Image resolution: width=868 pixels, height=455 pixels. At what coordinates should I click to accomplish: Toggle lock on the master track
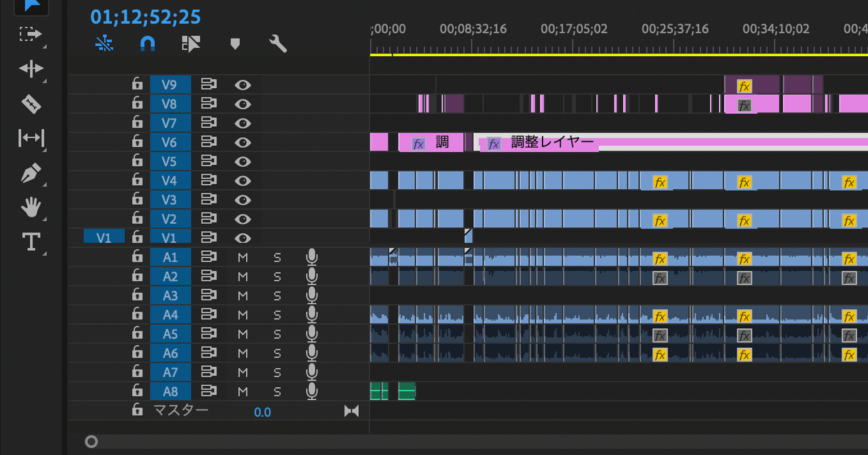(137, 410)
